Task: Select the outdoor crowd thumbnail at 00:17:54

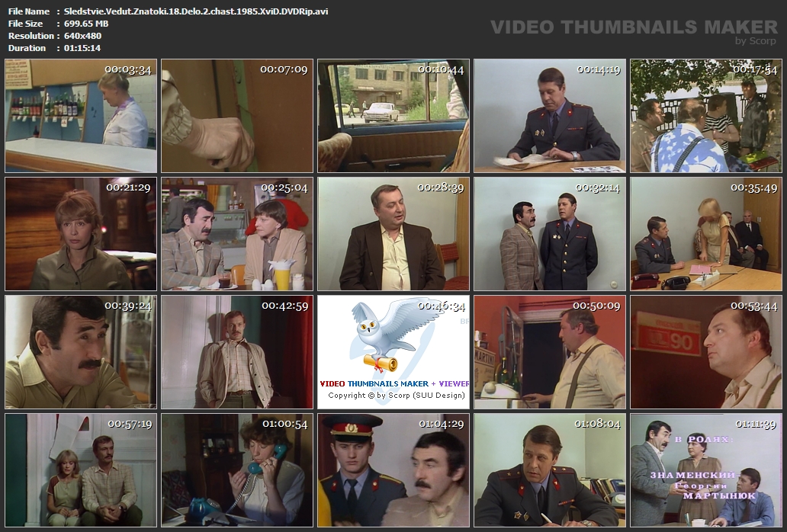Action: (x=705, y=116)
